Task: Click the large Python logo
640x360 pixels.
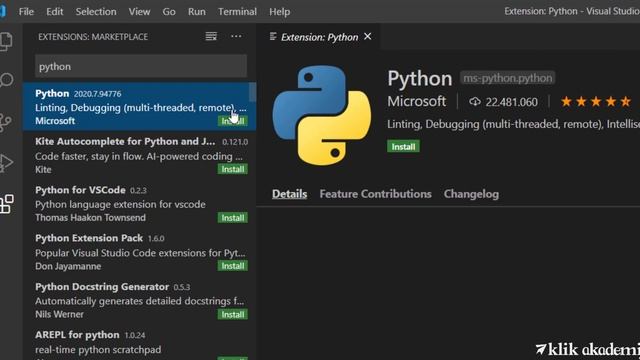Action: tap(322, 116)
